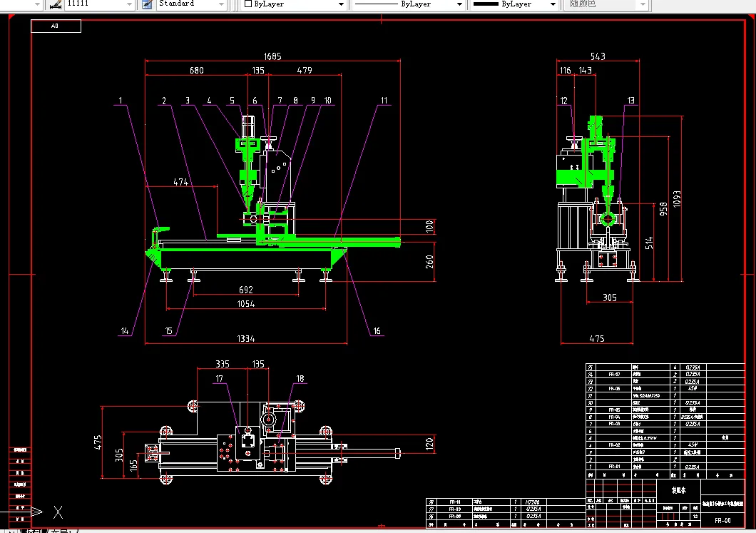Viewport: 756px width, 533px height.
Task: Select the 335 dimension in top view
Action: 223,364
